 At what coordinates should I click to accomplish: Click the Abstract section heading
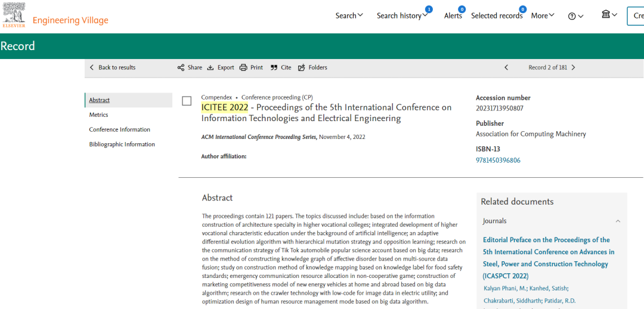217,197
